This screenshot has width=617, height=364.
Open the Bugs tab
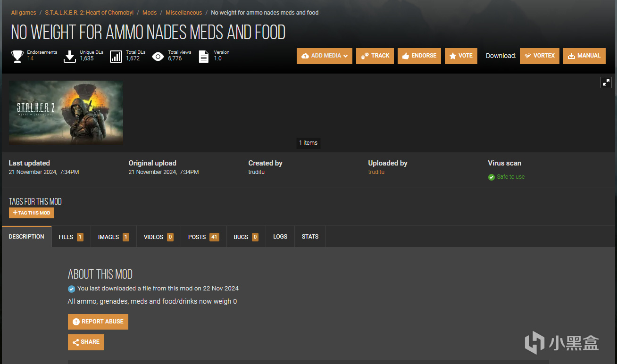pos(246,237)
